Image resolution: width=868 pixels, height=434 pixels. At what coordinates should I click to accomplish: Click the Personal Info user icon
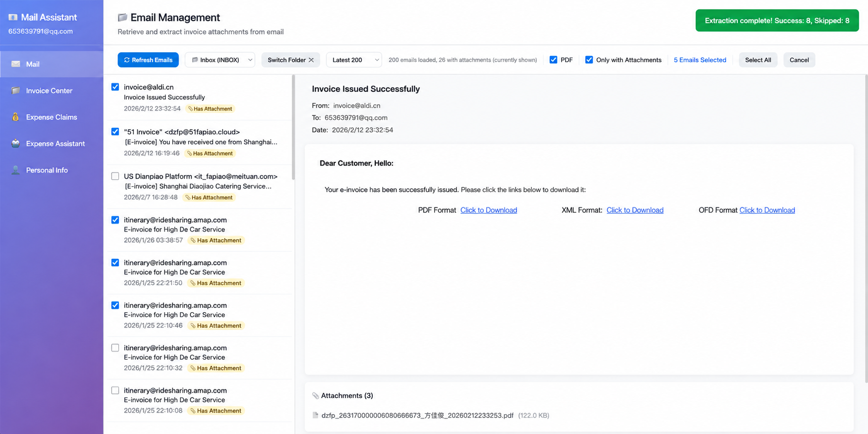click(16, 170)
